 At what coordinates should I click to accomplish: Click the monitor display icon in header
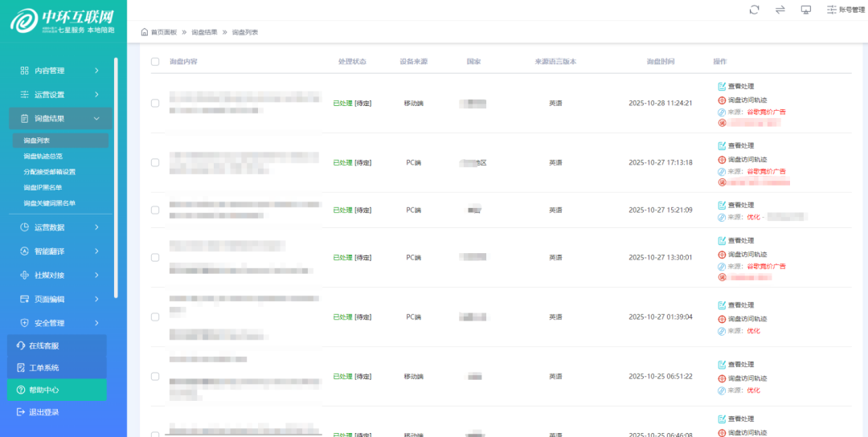806,10
